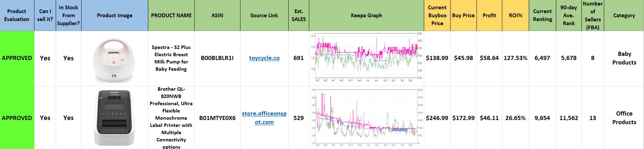Image resolution: width=644 pixels, height=149 pixels.
Task: Select the APPROVED cell for Spectra row
Action: click(x=17, y=58)
